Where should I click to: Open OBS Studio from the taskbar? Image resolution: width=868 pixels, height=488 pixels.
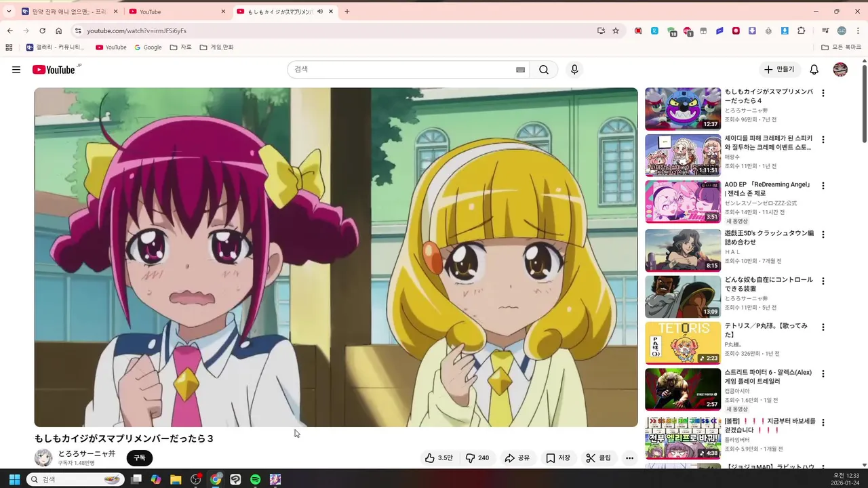pyautogui.click(x=196, y=479)
